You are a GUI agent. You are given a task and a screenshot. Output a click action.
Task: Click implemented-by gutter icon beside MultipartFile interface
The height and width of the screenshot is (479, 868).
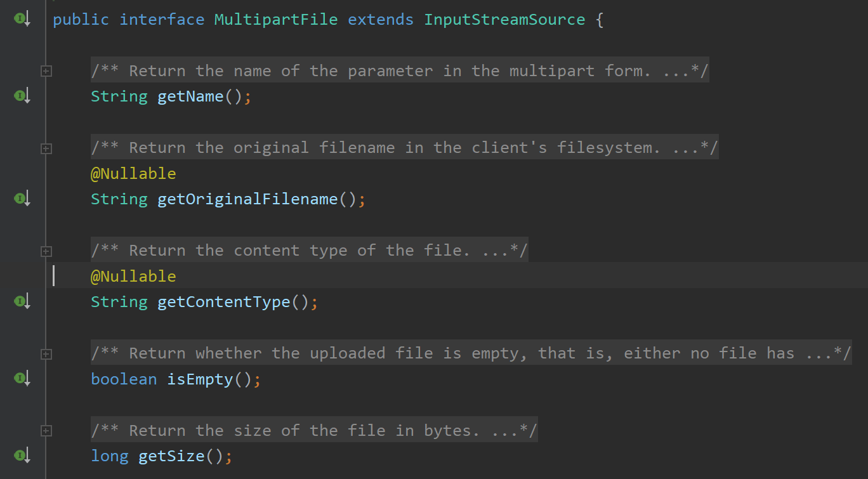tap(22, 20)
